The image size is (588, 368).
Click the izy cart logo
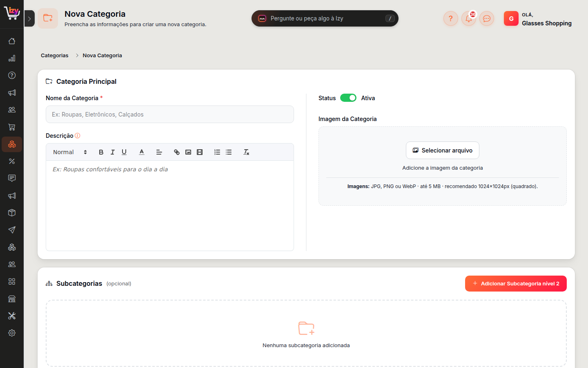[x=12, y=13]
